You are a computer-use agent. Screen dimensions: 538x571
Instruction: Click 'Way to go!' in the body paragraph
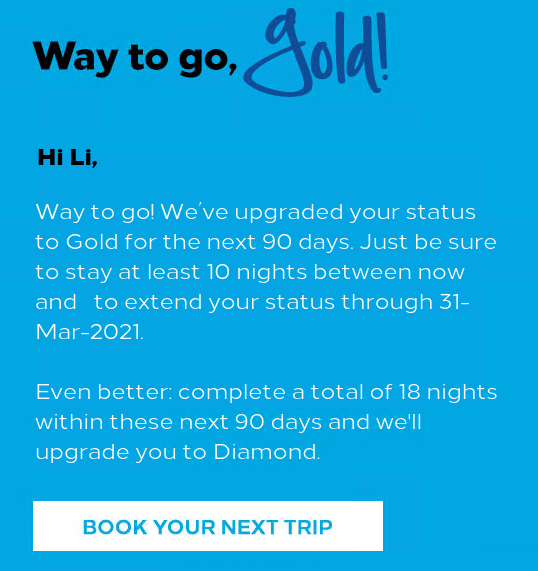(x=95, y=212)
